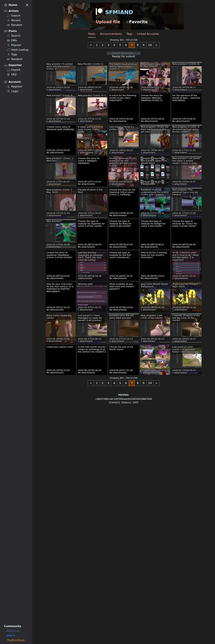This screenshot has width=215, height=644.
Task: Click the icon beside Login
Action: pos(9,91)
